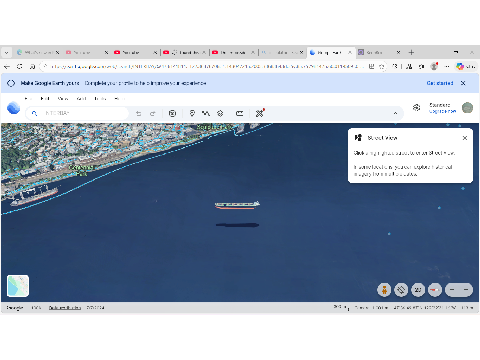480x360 pixels.
Task: Click the circled toolbar icon after redo
Action: pyautogui.click(x=172, y=114)
